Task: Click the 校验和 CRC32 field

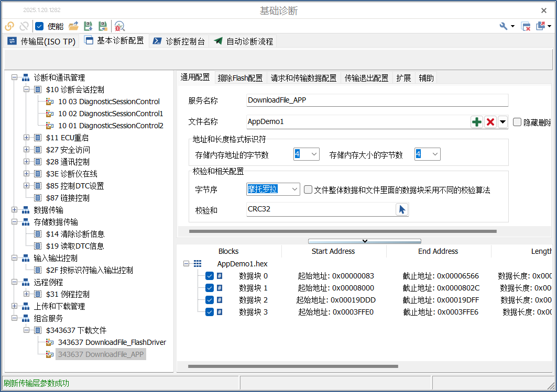Action: coord(321,209)
